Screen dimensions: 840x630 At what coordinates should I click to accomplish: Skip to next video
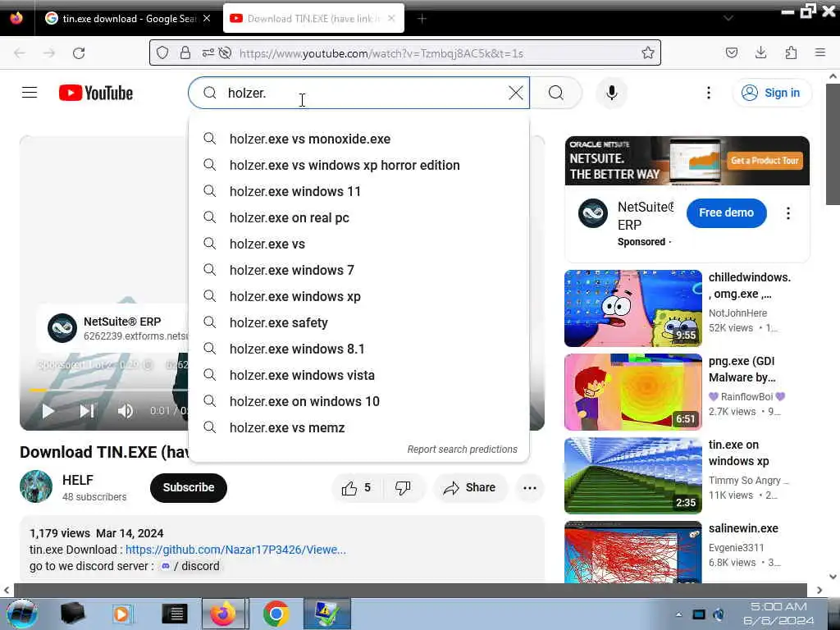(x=87, y=411)
